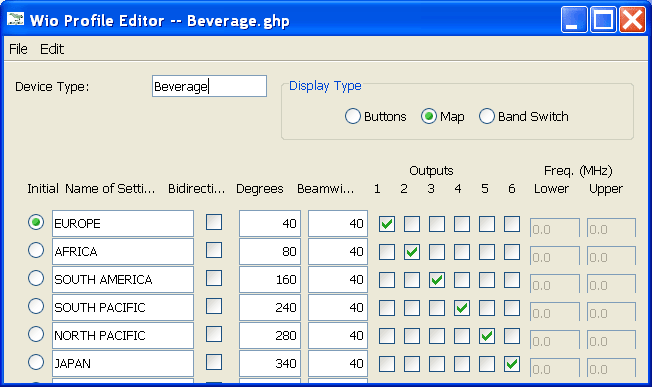Viewport: 652px width, 387px height.
Task: Edit the SOUTH PACIFIC name field
Action: click(x=123, y=307)
